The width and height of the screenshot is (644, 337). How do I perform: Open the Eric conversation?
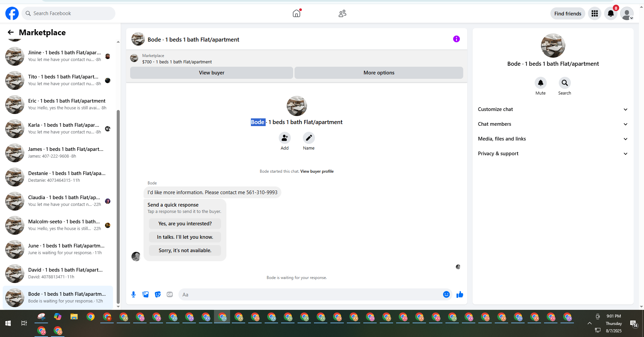click(x=58, y=104)
